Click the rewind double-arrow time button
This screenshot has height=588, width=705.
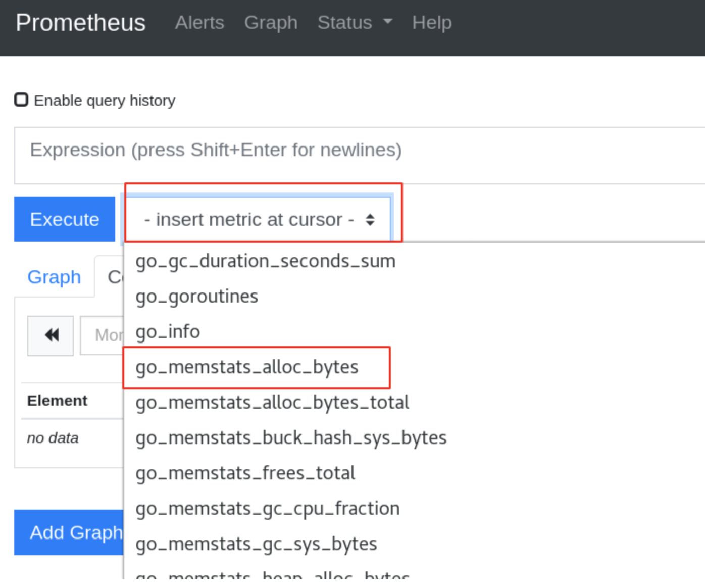click(51, 335)
